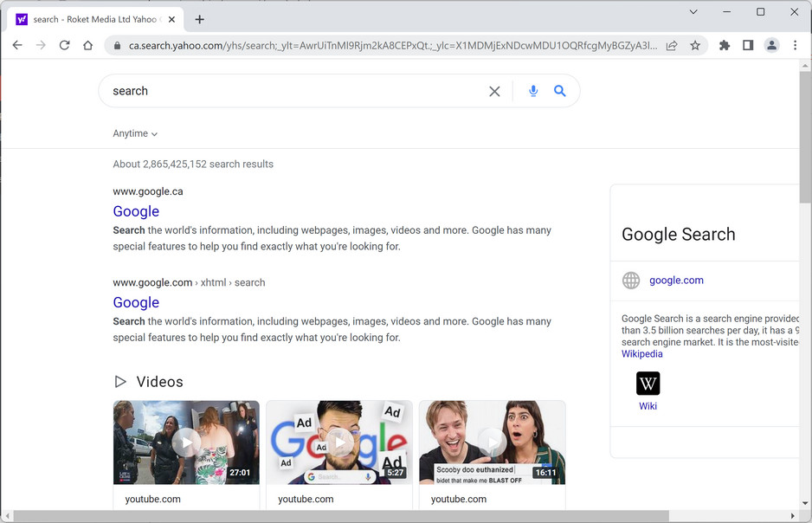Open the Home page button
The height and width of the screenshot is (523, 812).
click(88, 46)
